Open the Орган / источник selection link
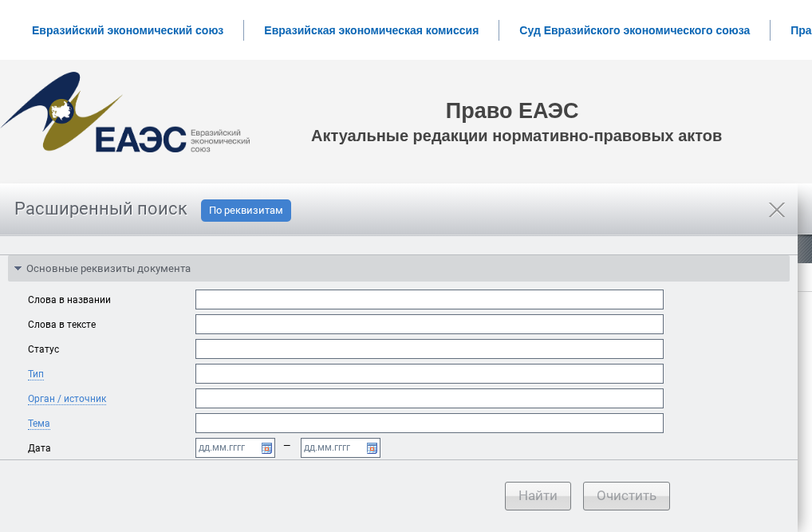The width and height of the screenshot is (812, 532). point(67,399)
